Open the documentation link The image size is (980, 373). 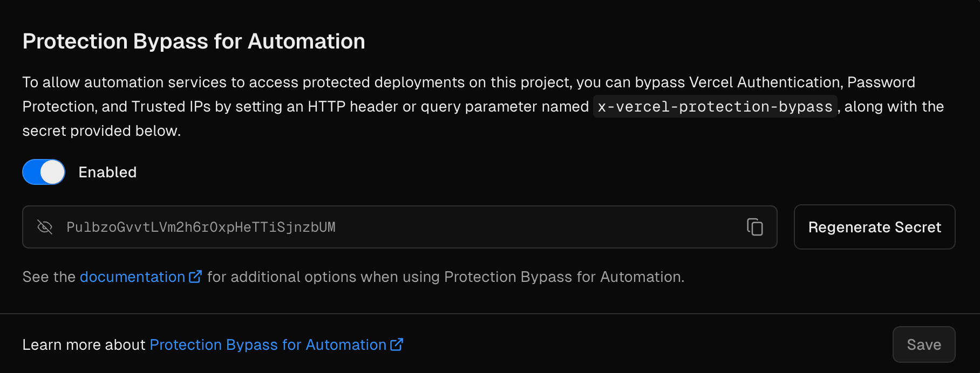click(x=131, y=277)
